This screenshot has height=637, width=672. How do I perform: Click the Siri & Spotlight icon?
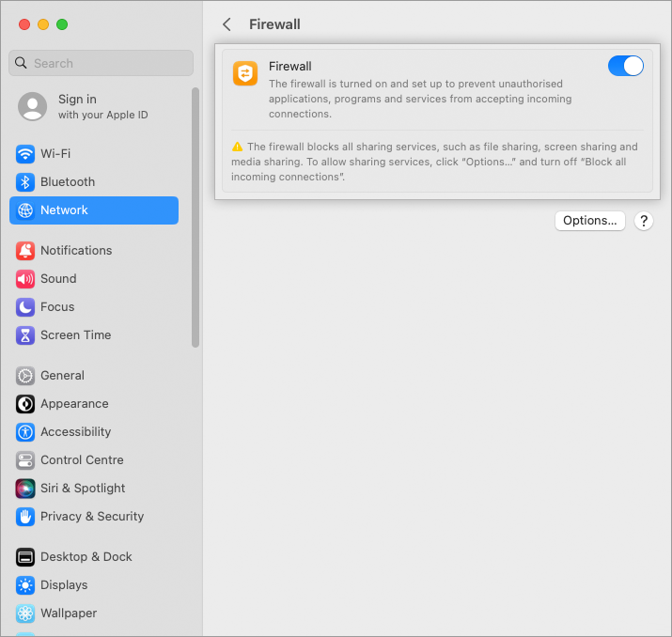(x=25, y=488)
